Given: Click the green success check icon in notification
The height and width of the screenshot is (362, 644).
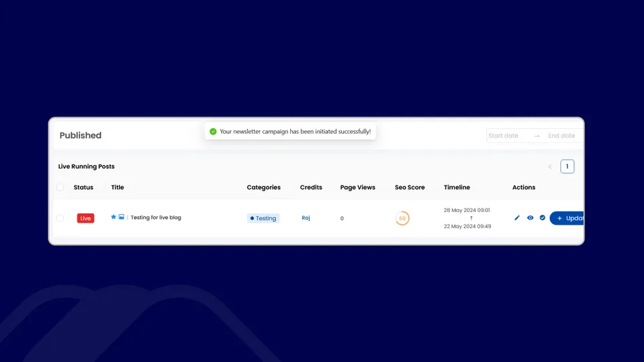Looking at the screenshot, I should 213,131.
